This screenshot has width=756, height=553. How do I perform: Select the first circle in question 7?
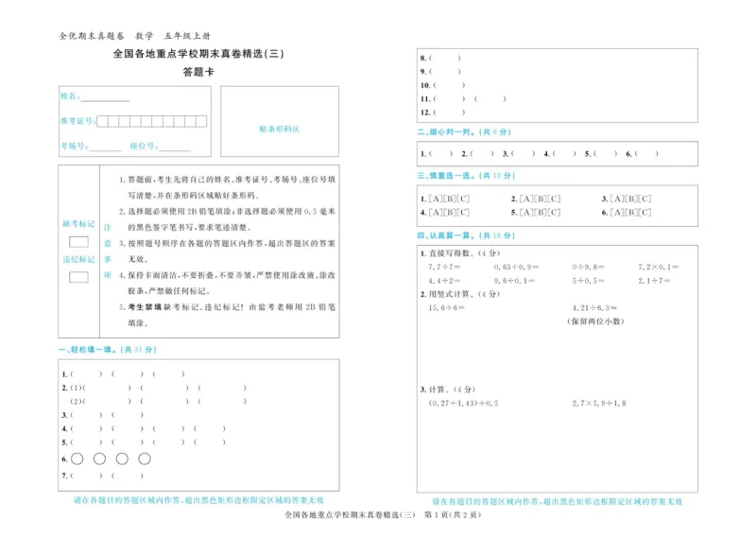point(78,458)
